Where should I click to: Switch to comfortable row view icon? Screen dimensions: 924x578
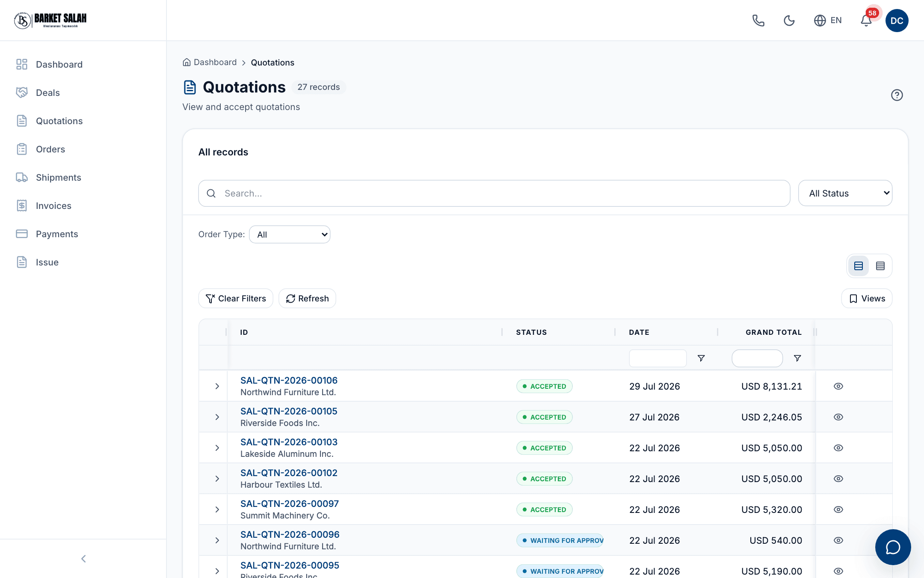click(859, 266)
